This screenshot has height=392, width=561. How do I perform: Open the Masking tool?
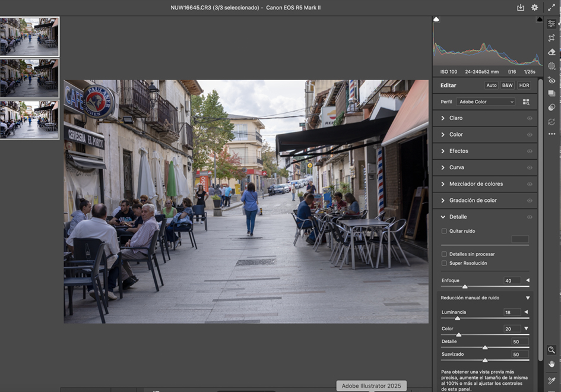tap(552, 66)
